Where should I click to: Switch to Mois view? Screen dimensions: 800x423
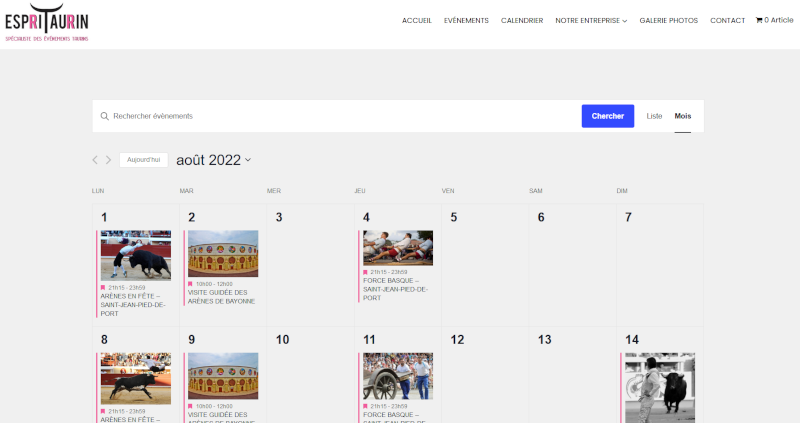(682, 116)
